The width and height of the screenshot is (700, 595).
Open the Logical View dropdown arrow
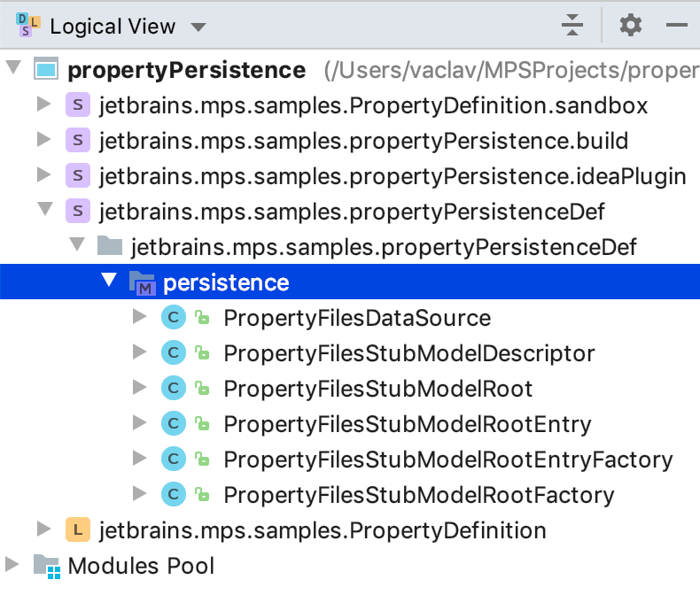pos(198,27)
